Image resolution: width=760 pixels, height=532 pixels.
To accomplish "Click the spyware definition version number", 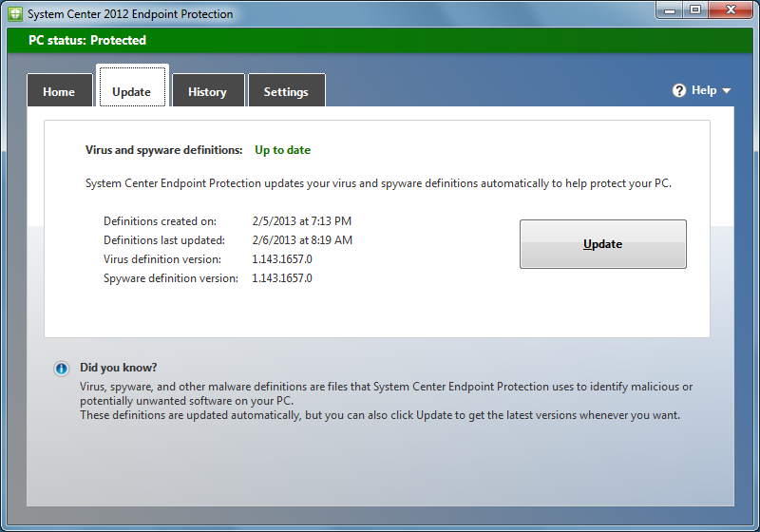I will tap(282, 278).
